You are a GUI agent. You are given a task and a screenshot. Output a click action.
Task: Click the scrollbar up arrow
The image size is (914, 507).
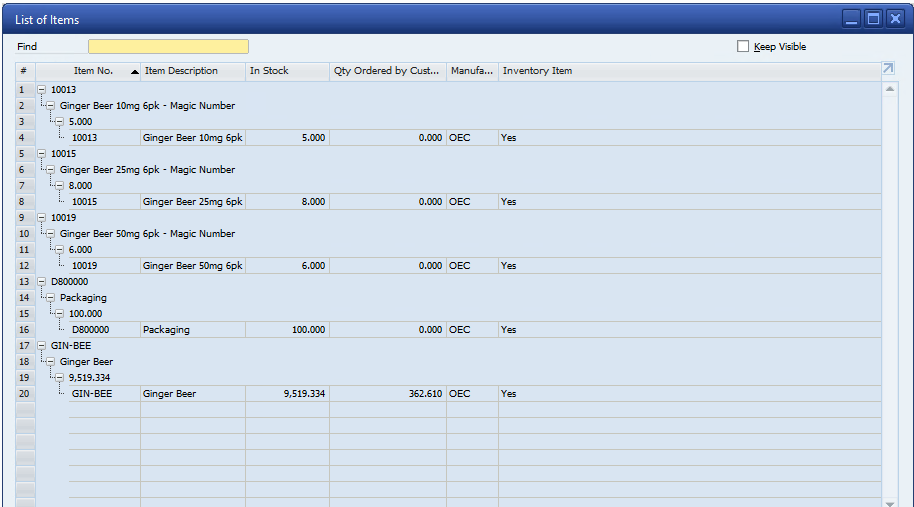890,89
